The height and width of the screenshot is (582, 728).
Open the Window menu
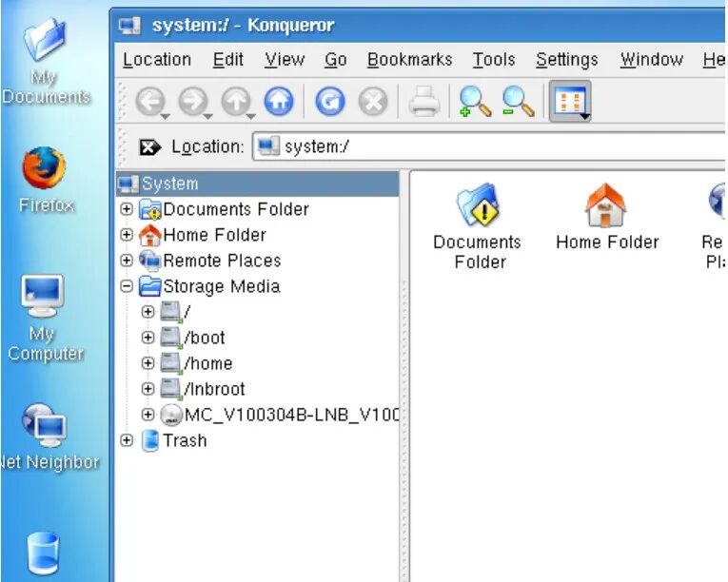click(x=651, y=60)
